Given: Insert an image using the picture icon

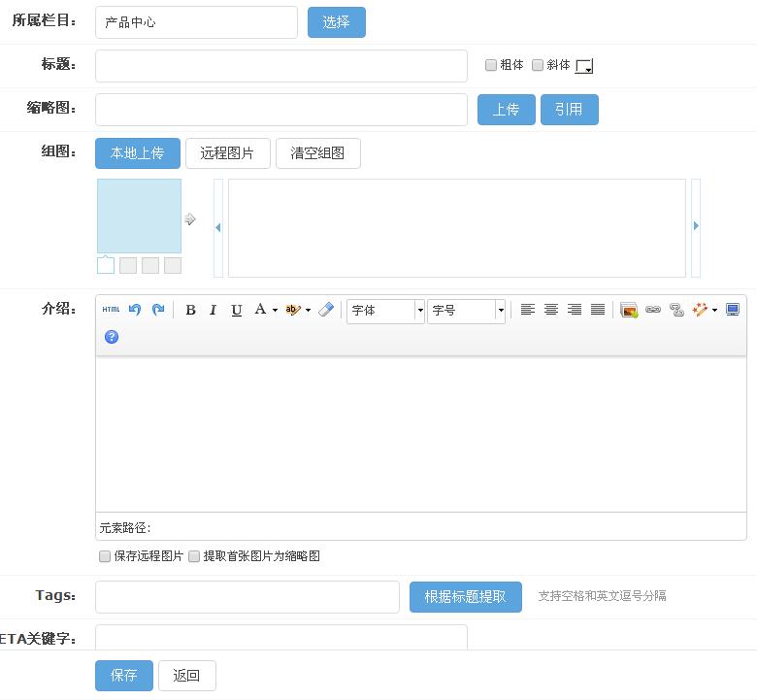Looking at the screenshot, I should pos(629,310).
